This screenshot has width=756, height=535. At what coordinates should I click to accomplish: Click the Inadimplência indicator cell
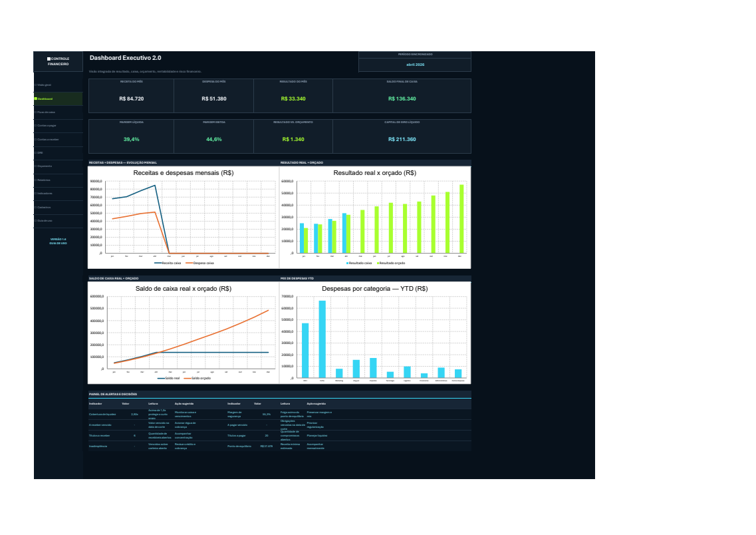point(98,446)
